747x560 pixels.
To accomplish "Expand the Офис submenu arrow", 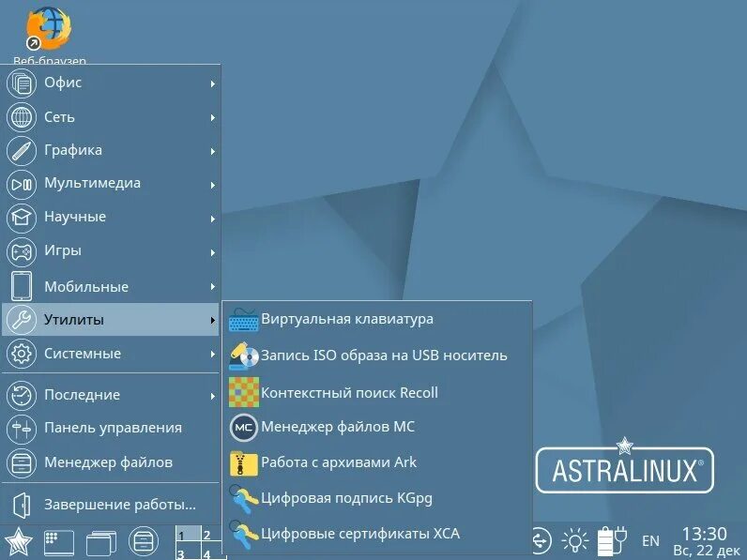I will (213, 83).
